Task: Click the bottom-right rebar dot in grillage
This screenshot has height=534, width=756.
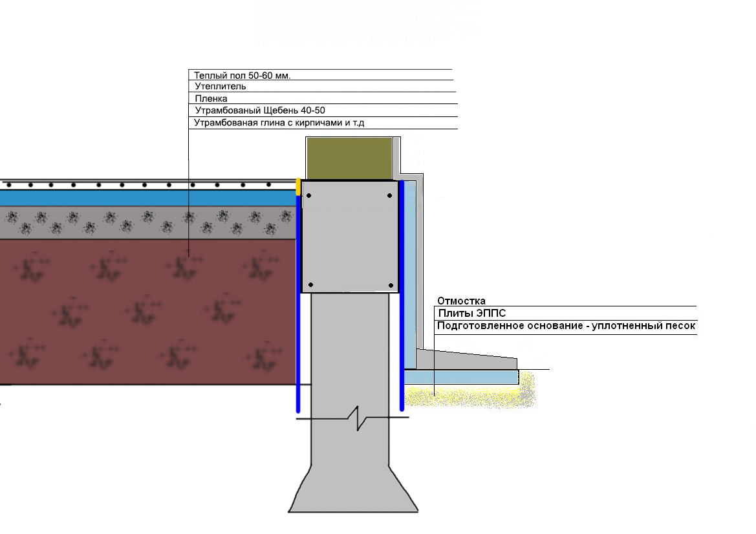Action: click(391, 285)
